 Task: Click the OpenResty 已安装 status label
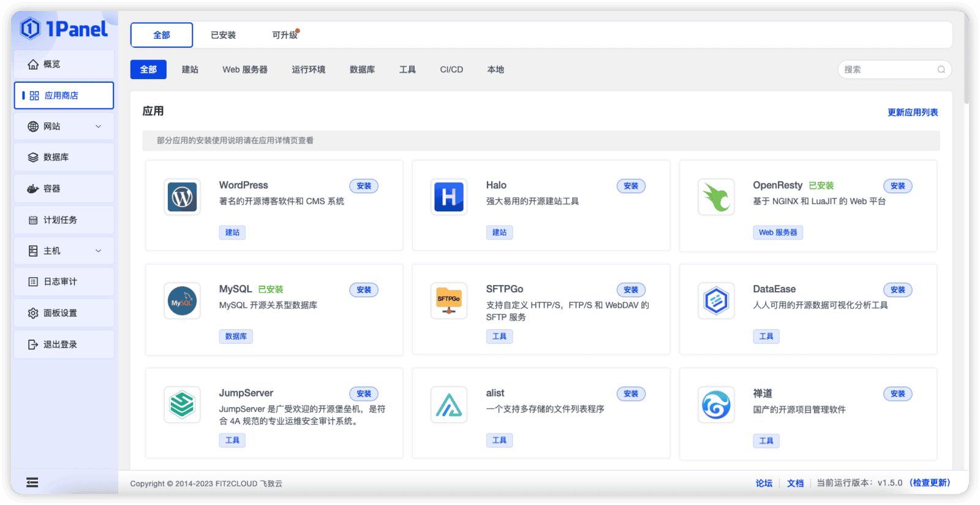(x=821, y=186)
